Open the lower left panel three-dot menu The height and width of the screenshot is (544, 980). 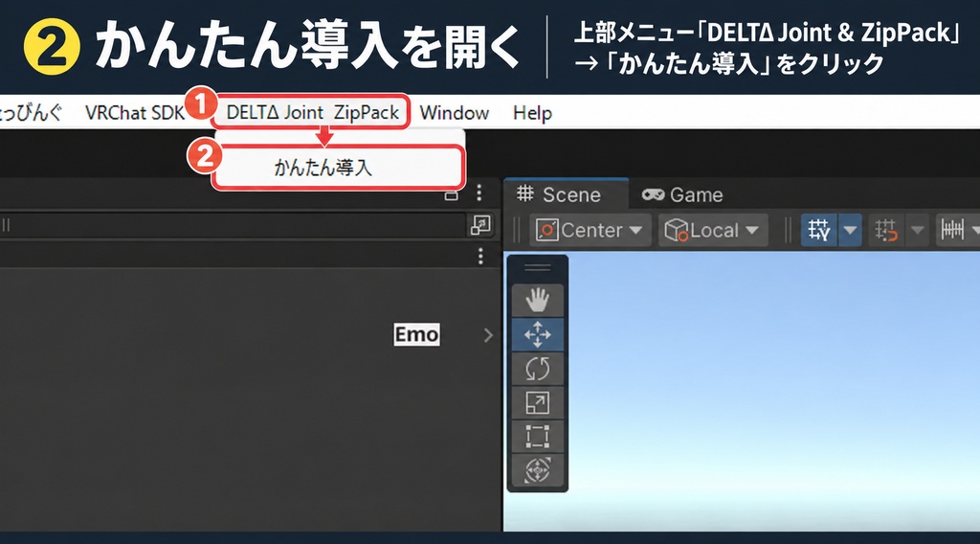480,257
